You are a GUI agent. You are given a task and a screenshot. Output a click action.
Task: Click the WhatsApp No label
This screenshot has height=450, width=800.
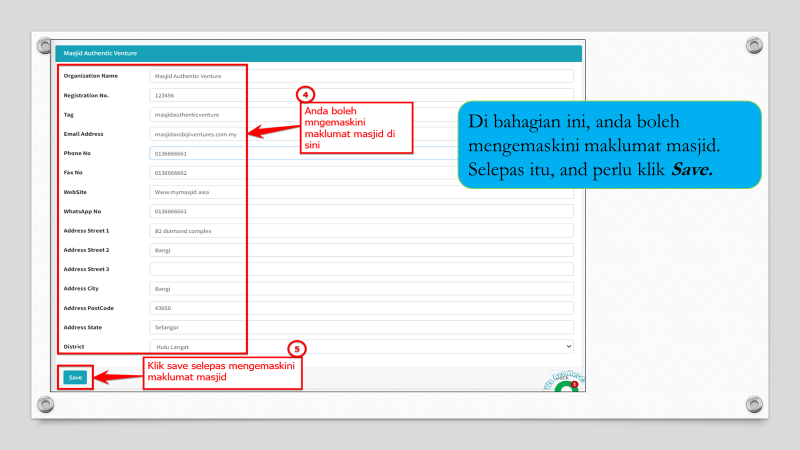click(x=82, y=211)
